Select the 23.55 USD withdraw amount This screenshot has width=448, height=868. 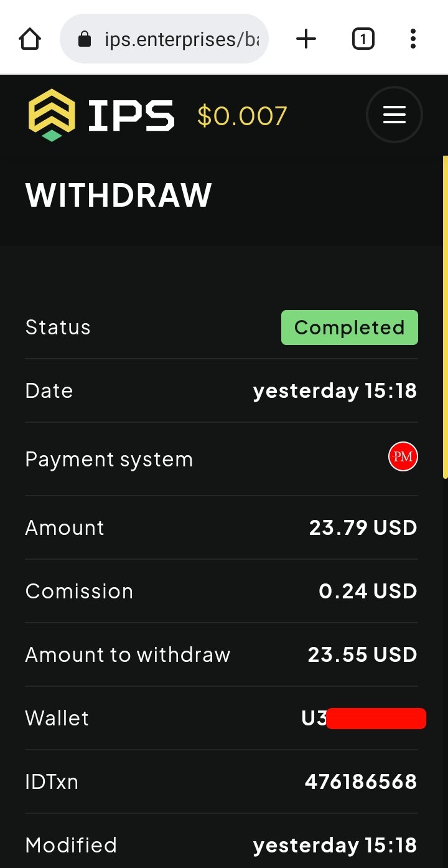tap(362, 655)
